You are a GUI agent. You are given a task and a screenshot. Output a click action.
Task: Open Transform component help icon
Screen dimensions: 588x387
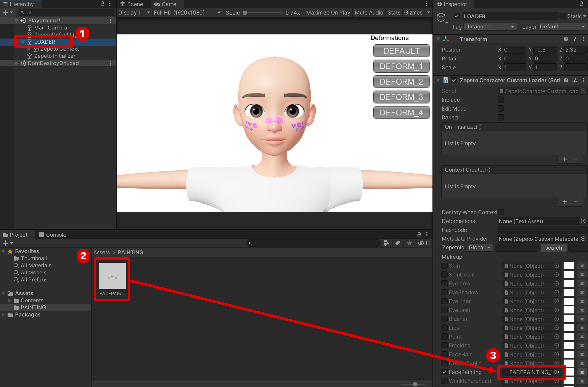tap(566, 39)
